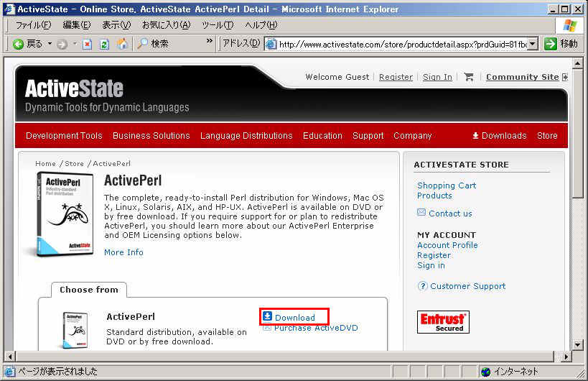588x381 pixels.
Task: Click the Register link in header
Action: (x=396, y=77)
